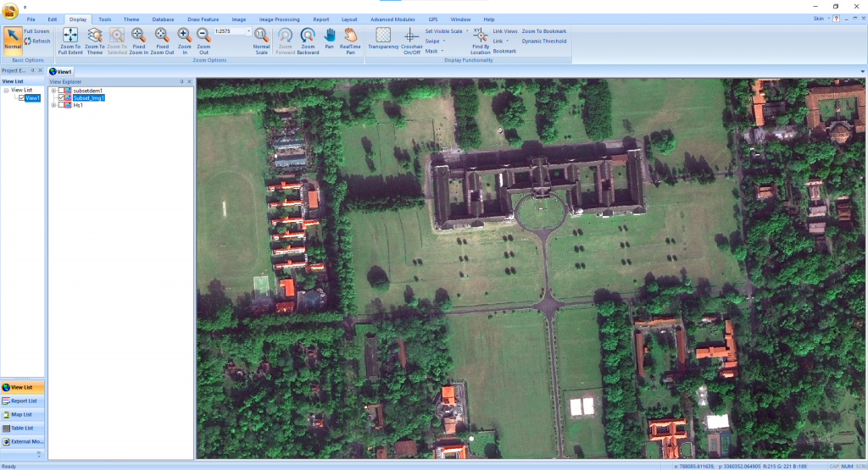Pin the View Explorer panel

tap(181, 82)
